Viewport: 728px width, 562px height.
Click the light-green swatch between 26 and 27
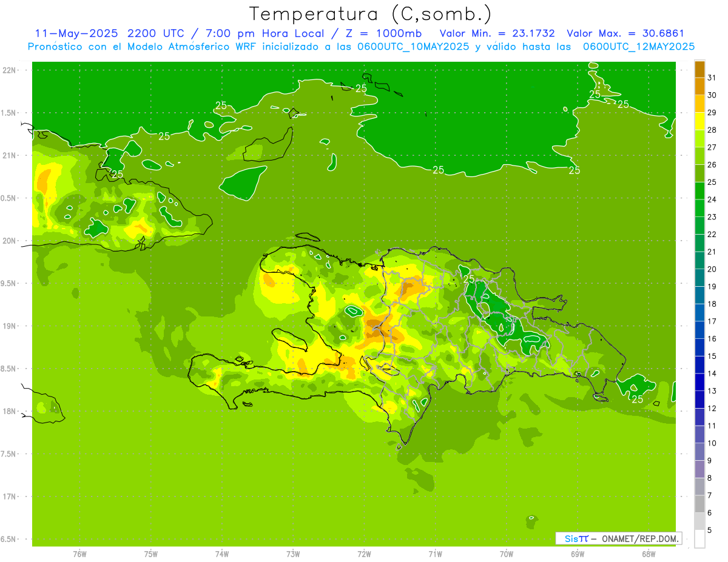(x=699, y=156)
